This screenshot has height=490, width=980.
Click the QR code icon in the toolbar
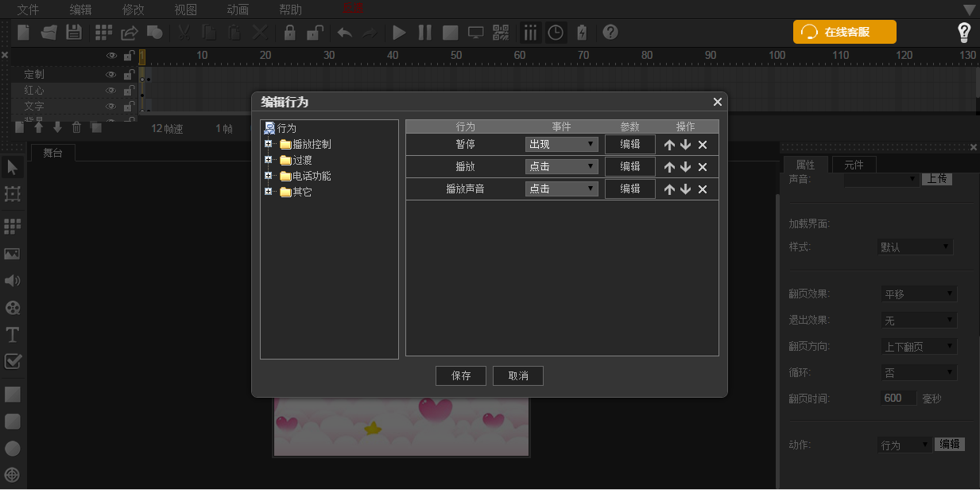pos(501,33)
